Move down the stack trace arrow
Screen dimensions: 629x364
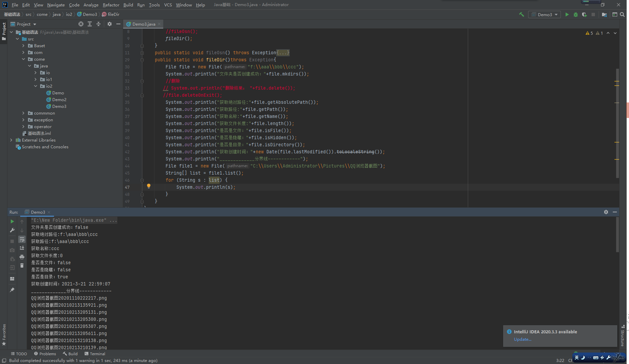click(22, 230)
